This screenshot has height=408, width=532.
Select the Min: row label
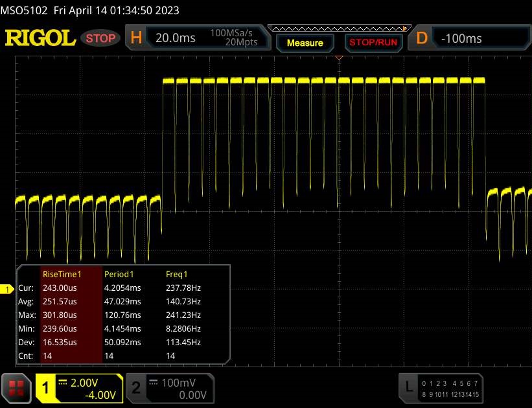tap(27, 328)
